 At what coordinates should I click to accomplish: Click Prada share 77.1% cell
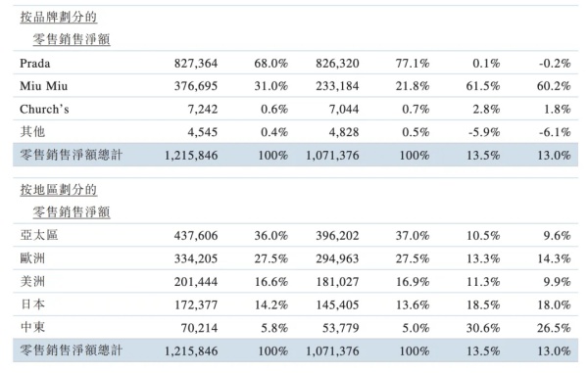click(413, 63)
